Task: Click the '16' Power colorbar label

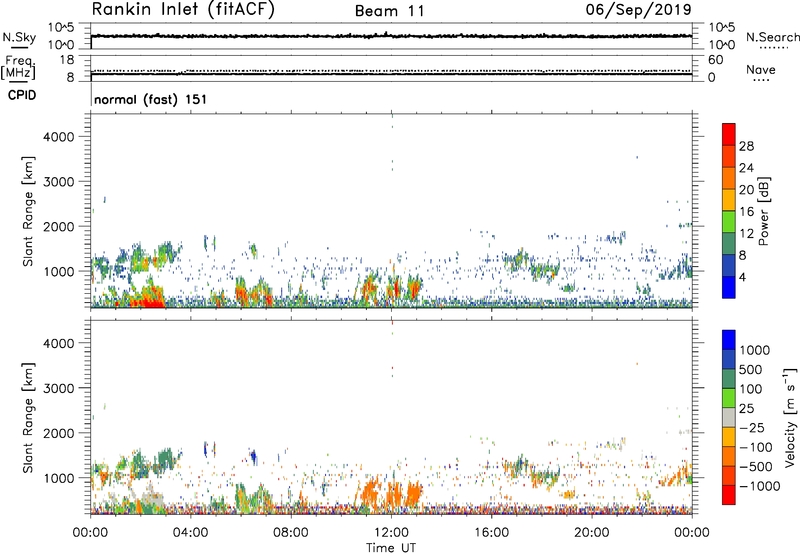Action: coord(746,212)
